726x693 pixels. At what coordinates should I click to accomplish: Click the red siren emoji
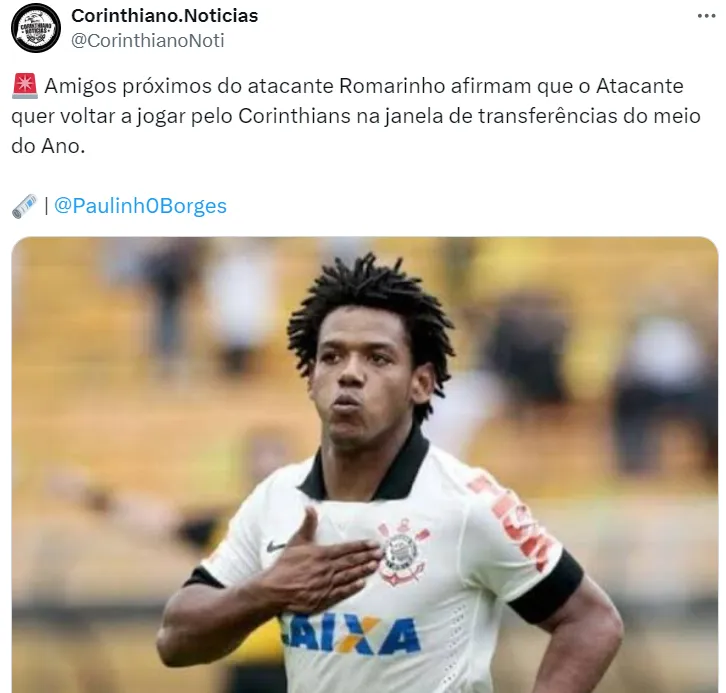tap(25, 87)
